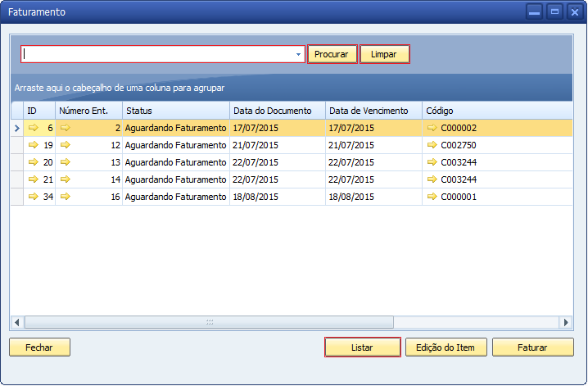Follow link arrow for code C003244 in row 21
Screen dimensions: 588x386
coord(432,179)
